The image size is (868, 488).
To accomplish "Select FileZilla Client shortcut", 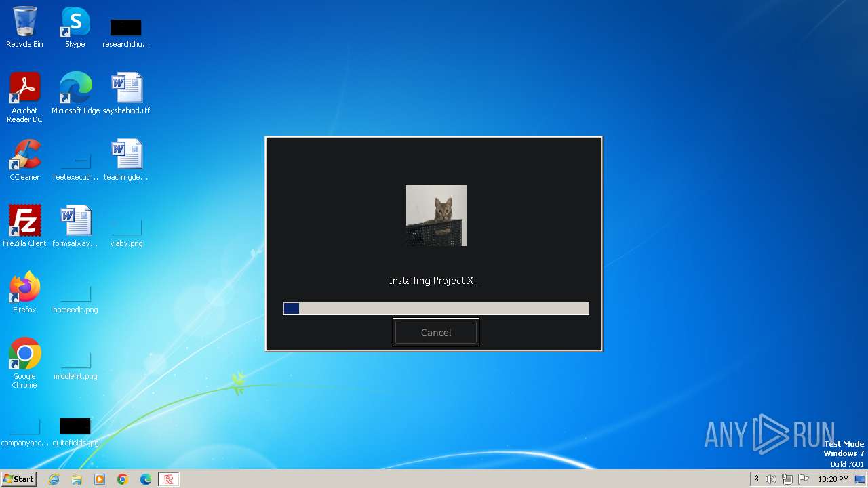I will tap(24, 226).
